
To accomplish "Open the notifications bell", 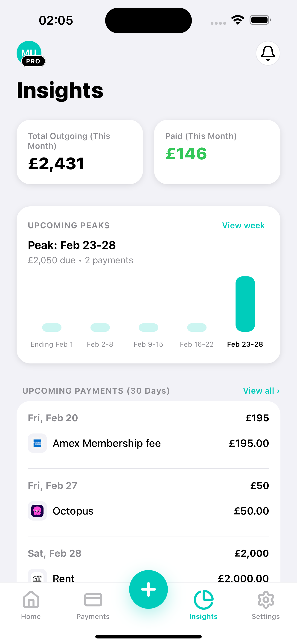I will coord(268,53).
